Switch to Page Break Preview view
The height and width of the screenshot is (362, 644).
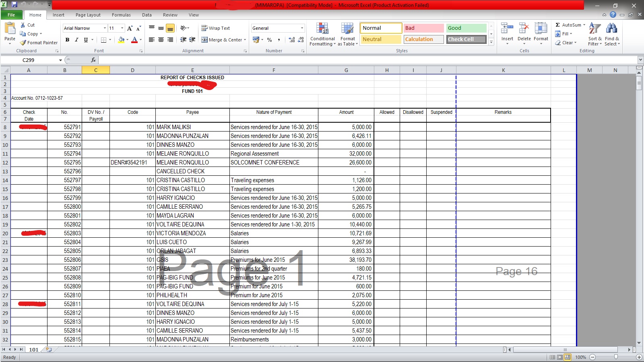pos(568,357)
